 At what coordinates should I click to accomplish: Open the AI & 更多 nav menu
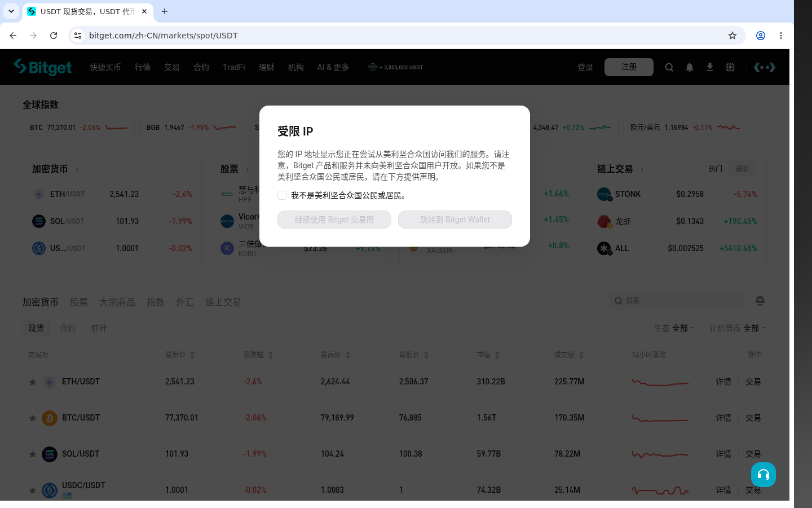(333, 67)
